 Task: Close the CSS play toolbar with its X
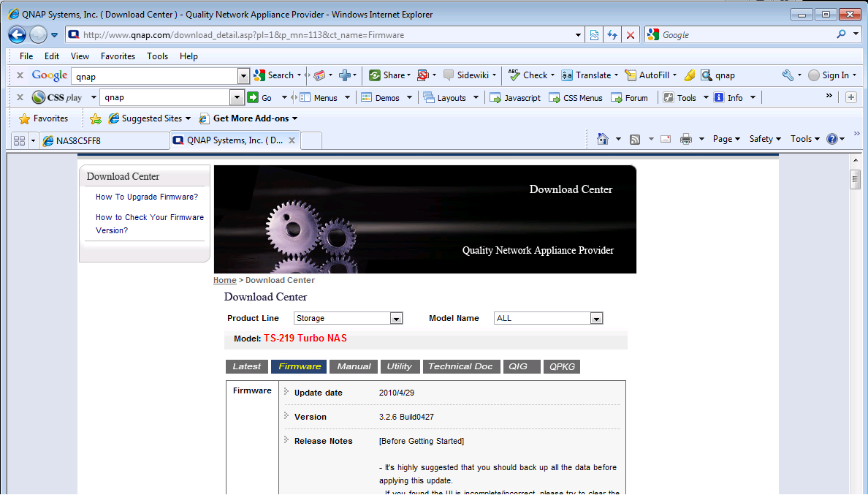[20, 97]
